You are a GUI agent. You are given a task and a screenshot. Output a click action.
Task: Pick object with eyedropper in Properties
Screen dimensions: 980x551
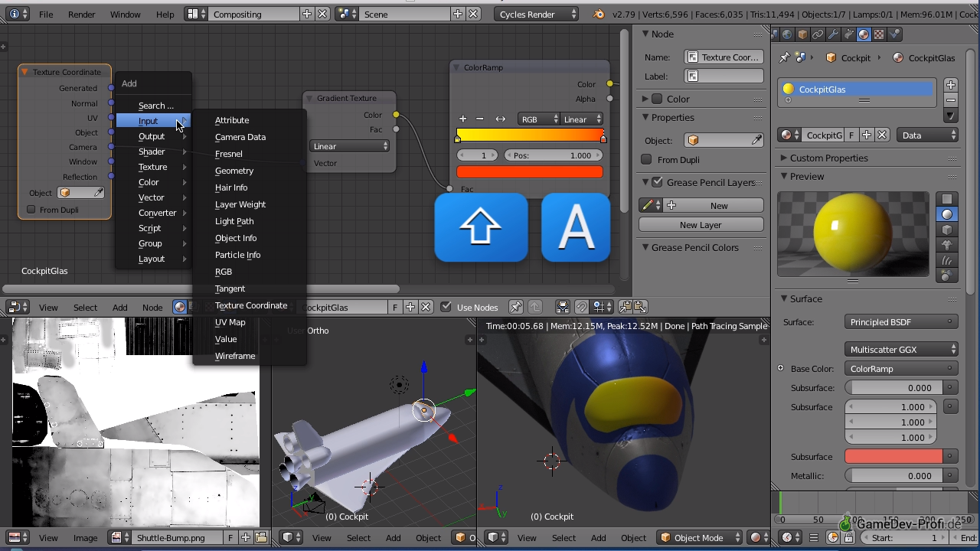756,141
